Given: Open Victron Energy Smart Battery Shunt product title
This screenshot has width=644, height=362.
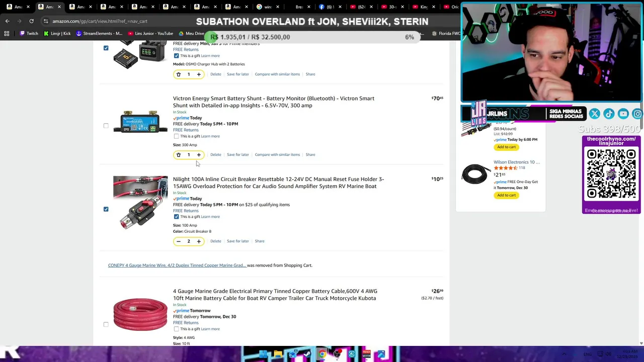Looking at the screenshot, I should point(274,102).
